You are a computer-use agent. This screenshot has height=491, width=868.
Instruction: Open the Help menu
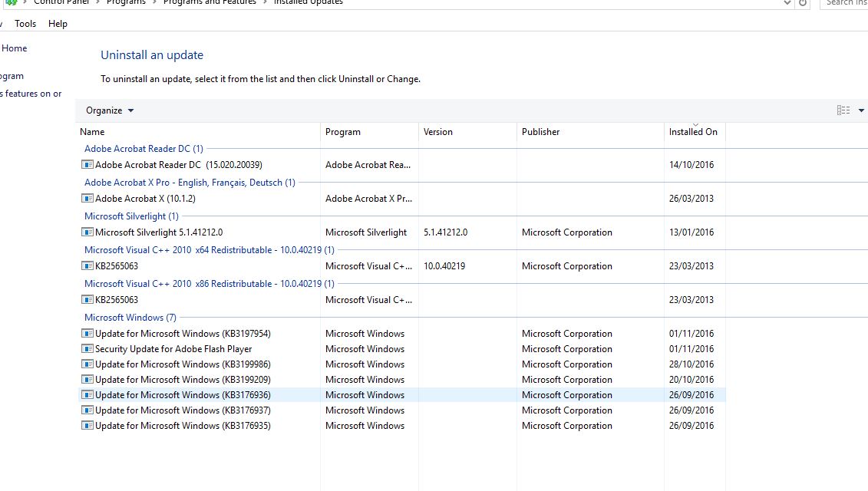pyautogui.click(x=58, y=24)
